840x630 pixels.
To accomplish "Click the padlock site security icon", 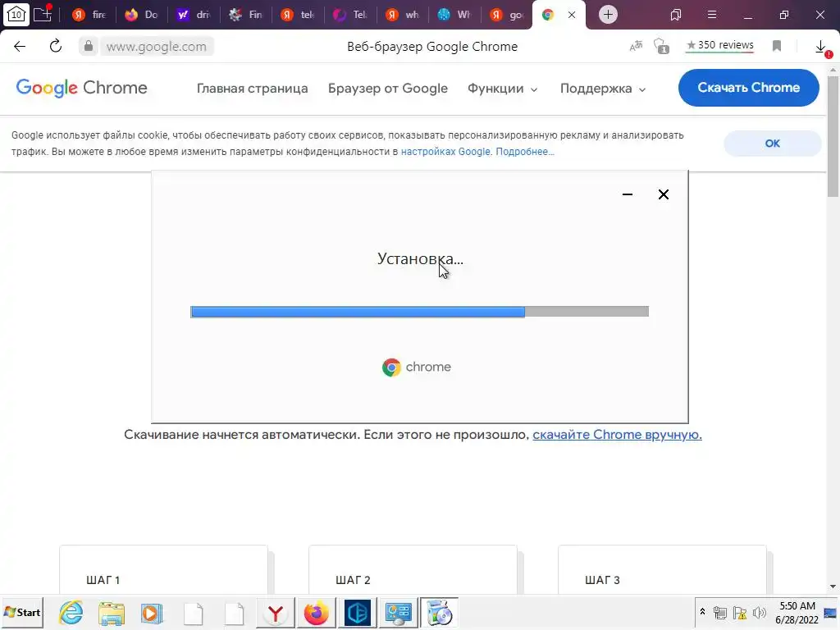I will tap(89, 46).
